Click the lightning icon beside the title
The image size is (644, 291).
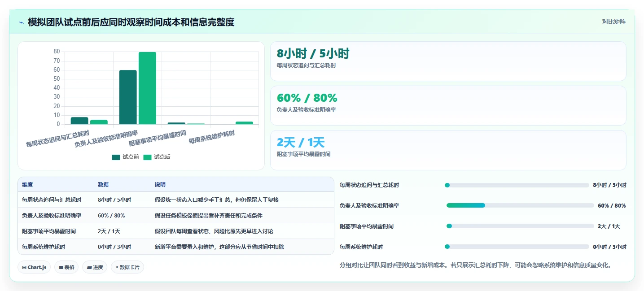[21, 22]
